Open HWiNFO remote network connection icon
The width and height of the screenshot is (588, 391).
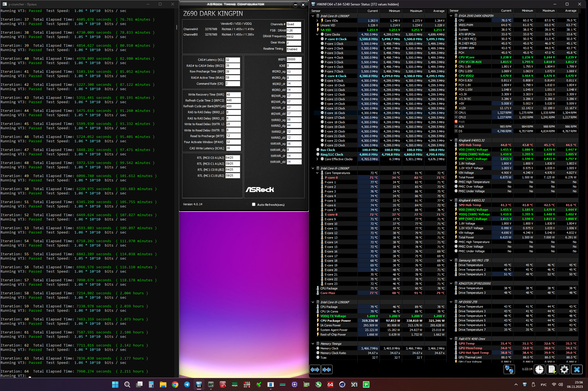coord(509,370)
